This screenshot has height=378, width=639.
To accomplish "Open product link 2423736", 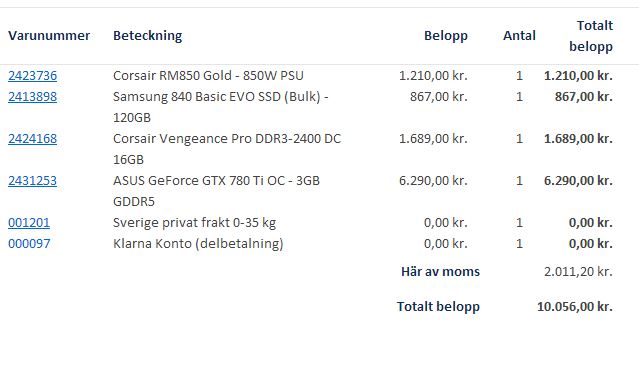I will [33, 76].
